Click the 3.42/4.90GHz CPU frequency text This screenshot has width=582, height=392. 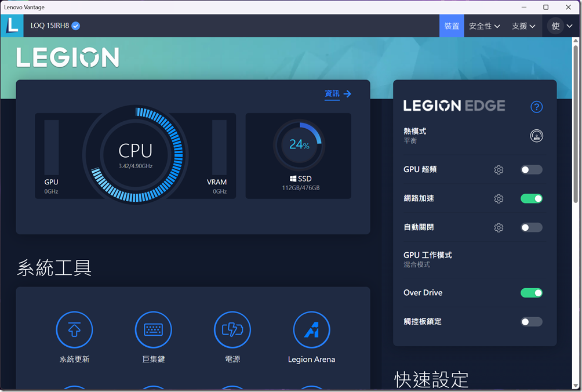click(x=136, y=166)
